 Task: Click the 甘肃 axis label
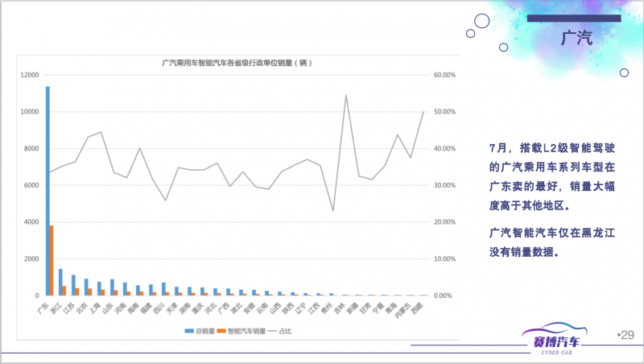tap(365, 308)
